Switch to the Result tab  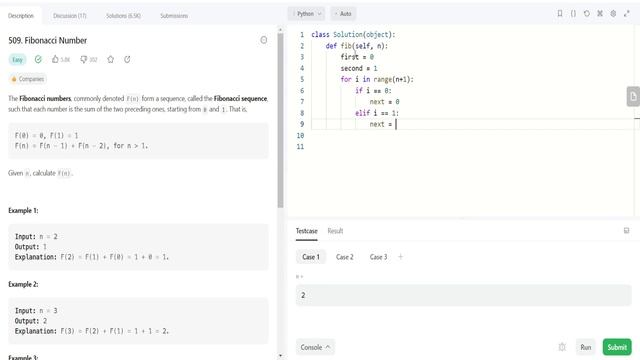(335, 231)
